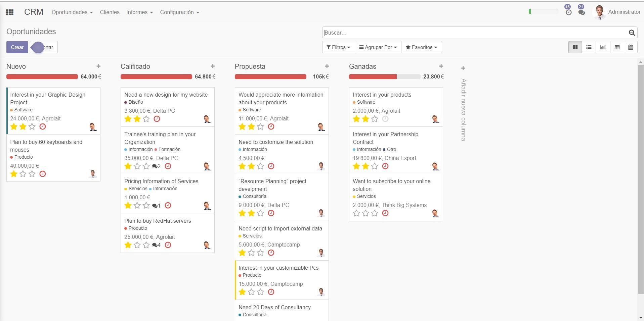Open scheduled activities via the clock icon
Image resolution: width=644 pixels, height=321 pixels.
[x=568, y=13]
